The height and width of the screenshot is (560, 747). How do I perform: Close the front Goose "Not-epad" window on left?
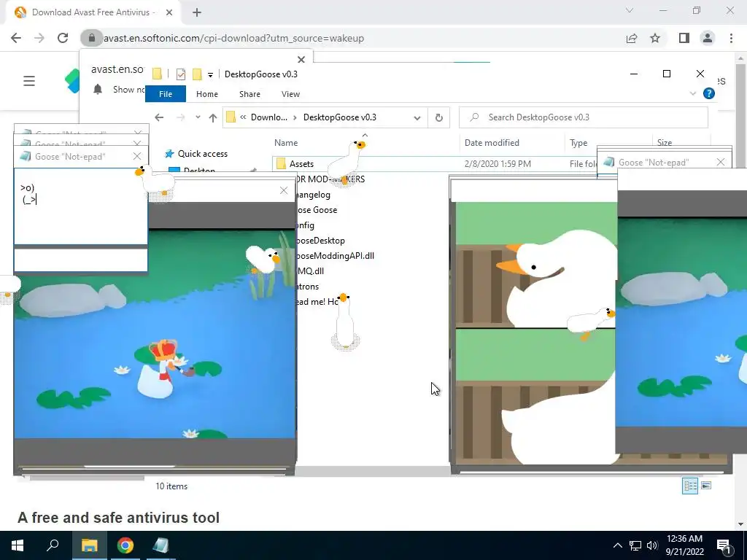[x=137, y=156]
